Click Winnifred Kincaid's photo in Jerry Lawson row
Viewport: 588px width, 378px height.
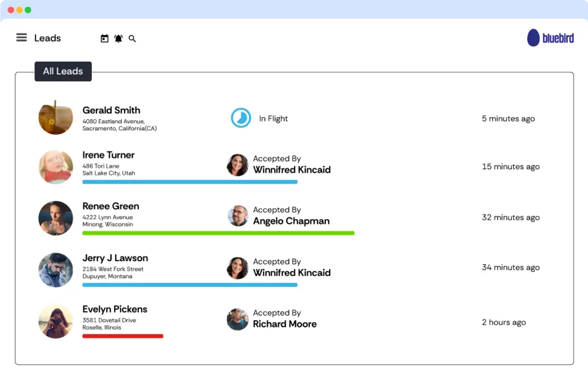pyautogui.click(x=237, y=268)
